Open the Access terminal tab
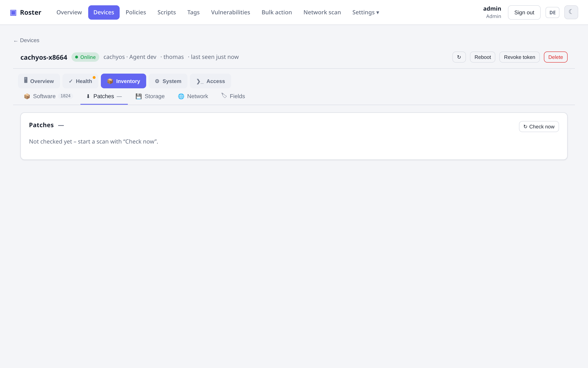 (x=210, y=81)
